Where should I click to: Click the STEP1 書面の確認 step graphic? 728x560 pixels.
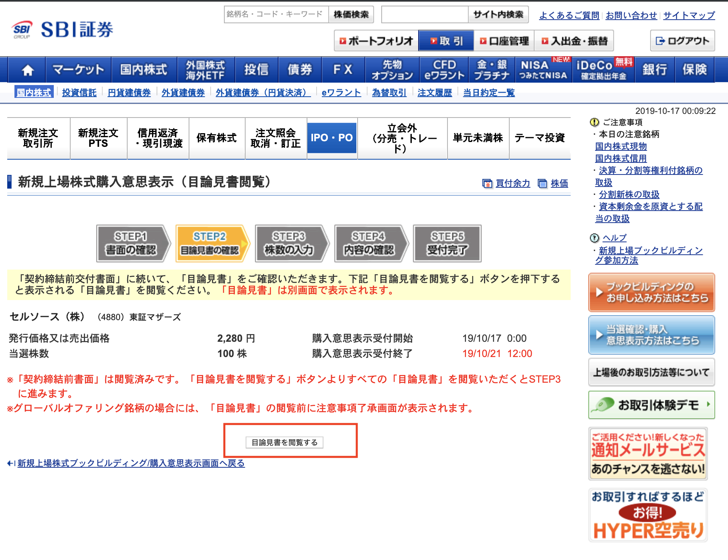[x=134, y=243]
